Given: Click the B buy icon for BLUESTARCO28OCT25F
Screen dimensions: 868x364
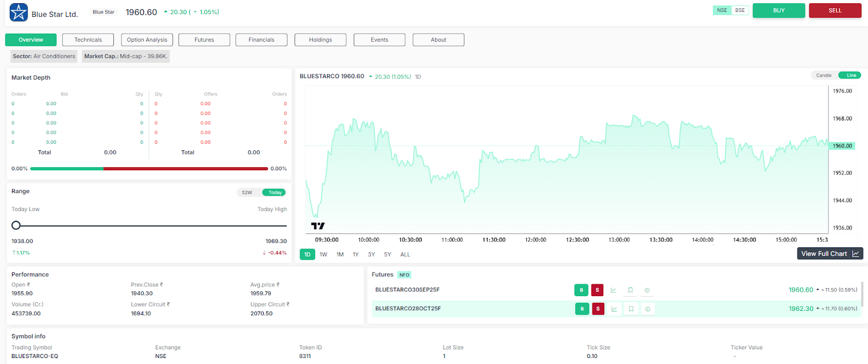Looking at the screenshot, I should click(582, 309).
